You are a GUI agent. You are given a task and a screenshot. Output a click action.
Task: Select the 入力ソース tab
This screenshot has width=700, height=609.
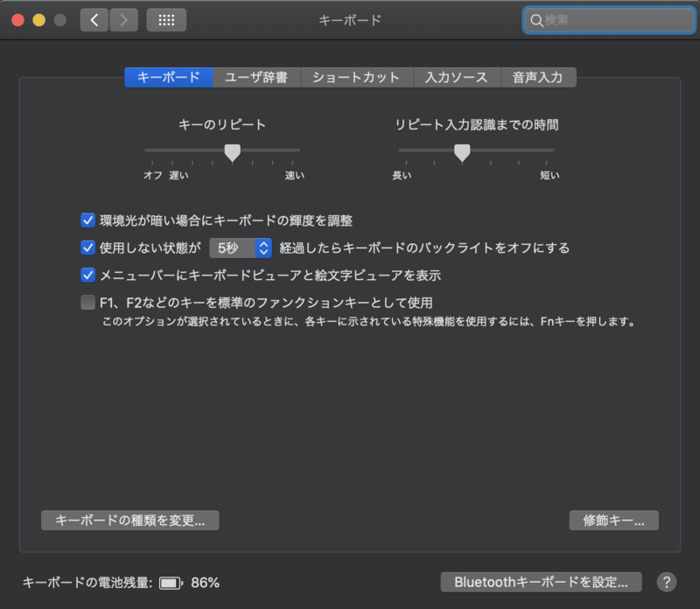tap(455, 77)
